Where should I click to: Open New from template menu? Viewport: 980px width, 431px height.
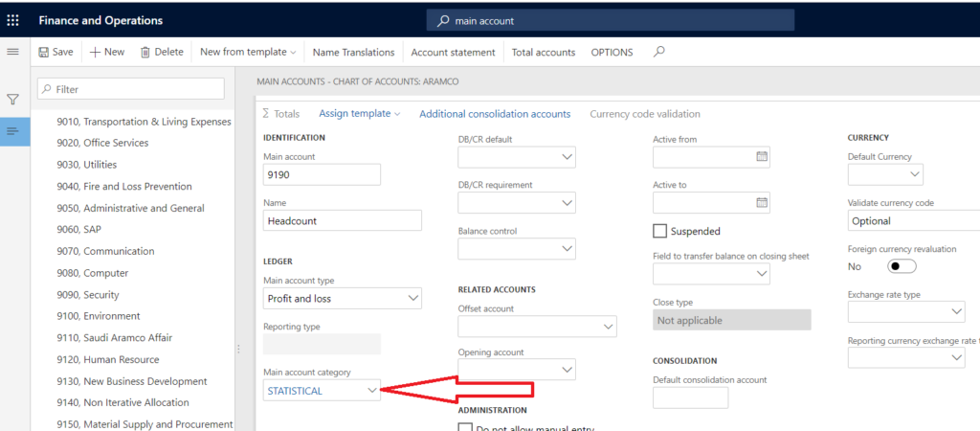[x=248, y=52]
